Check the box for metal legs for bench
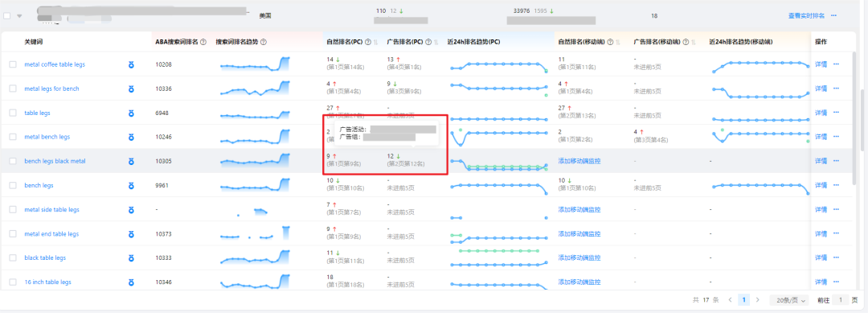Viewport: 868px width, 313px height. tap(13, 89)
